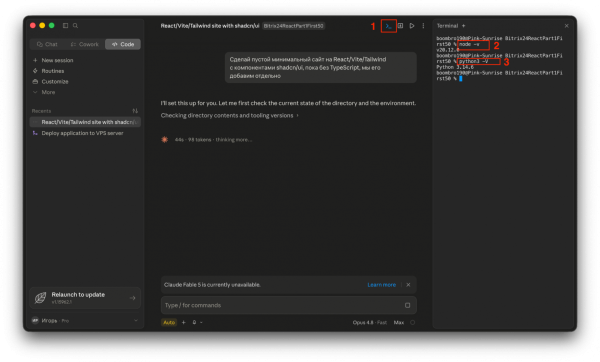Click the orange thinking spinner icon
This screenshot has width=600, height=362.
165,140
